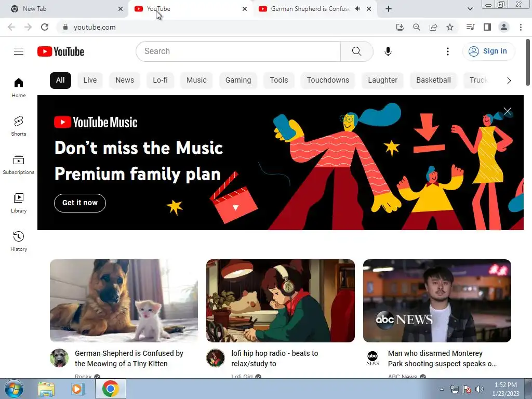The image size is (532, 399).
Task: Reload the page with refresh icon
Action: click(x=45, y=27)
